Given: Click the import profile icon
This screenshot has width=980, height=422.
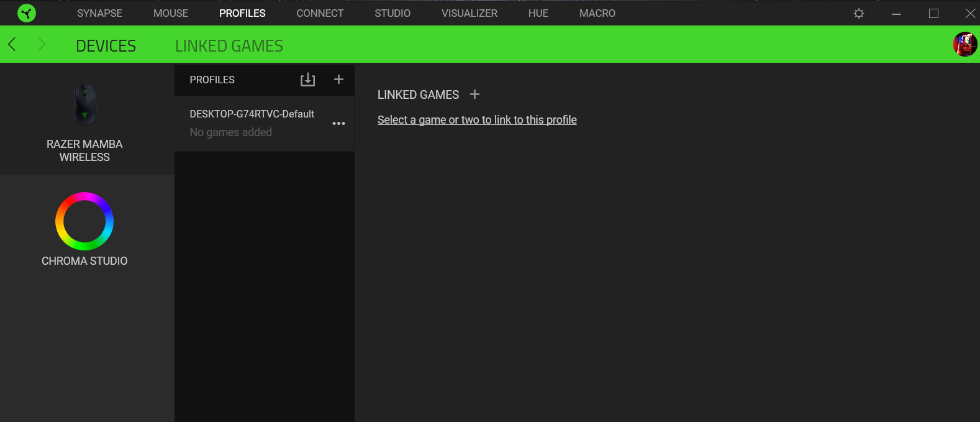Looking at the screenshot, I should coord(307,80).
